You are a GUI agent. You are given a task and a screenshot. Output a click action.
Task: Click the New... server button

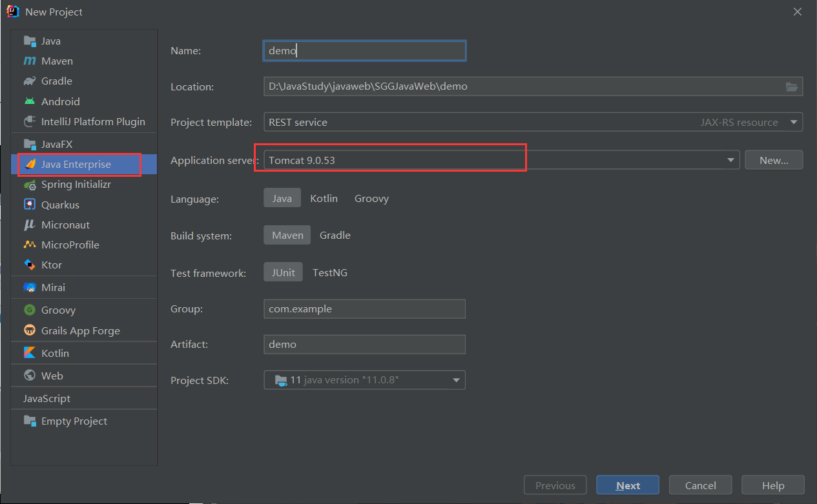[x=774, y=160]
